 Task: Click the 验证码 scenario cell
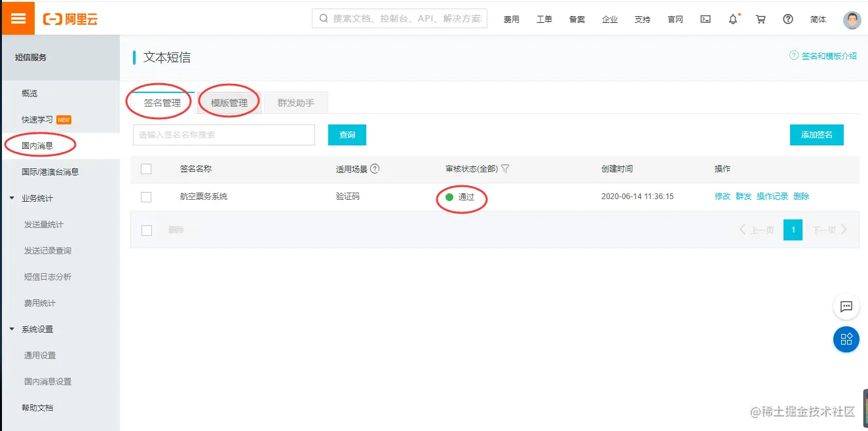[348, 197]
